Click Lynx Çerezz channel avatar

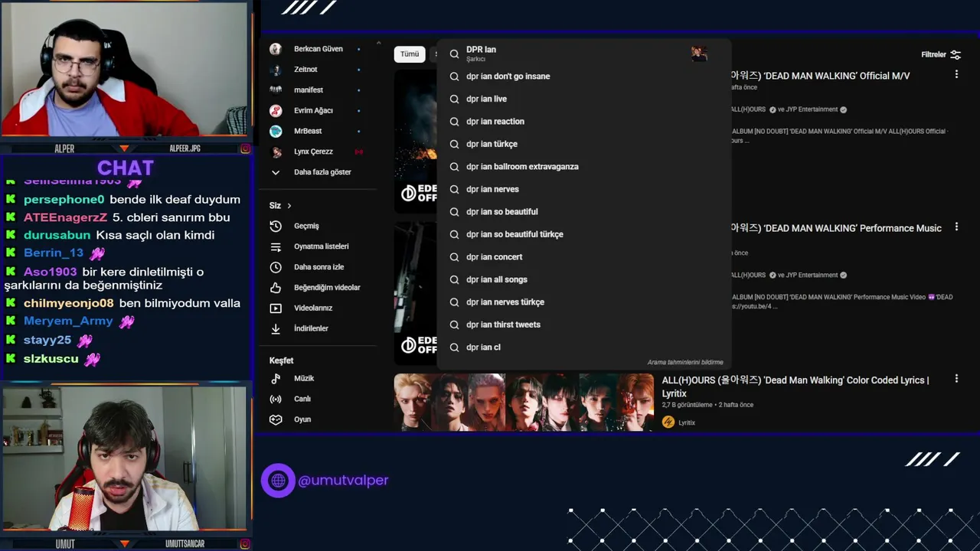[x=276, y=152]
